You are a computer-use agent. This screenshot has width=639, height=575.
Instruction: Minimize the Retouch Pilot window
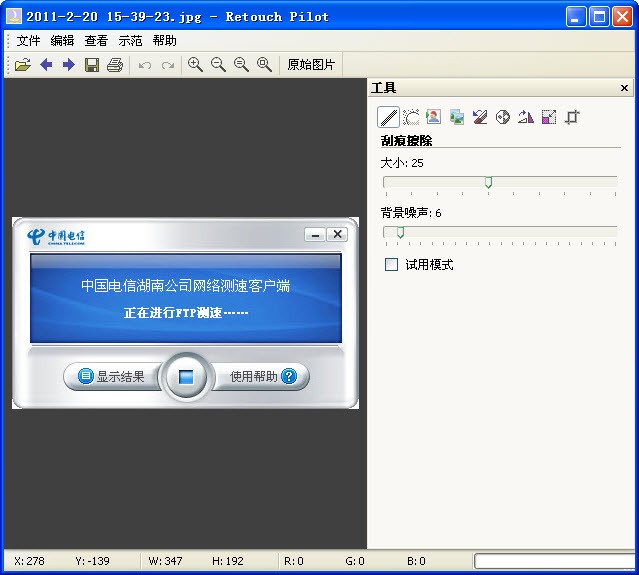click(x=576, y=17)
